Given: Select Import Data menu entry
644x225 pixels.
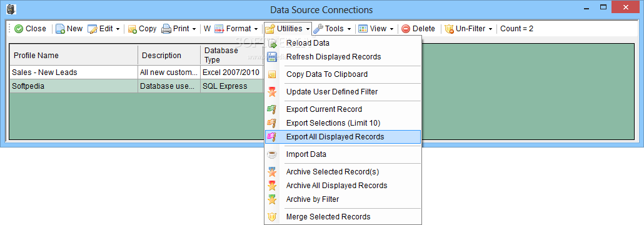Looking at the screenshot, I should point(343,154).
